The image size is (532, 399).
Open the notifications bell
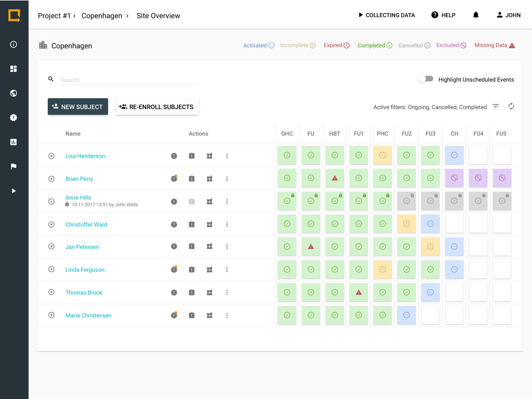coord(476,15)
